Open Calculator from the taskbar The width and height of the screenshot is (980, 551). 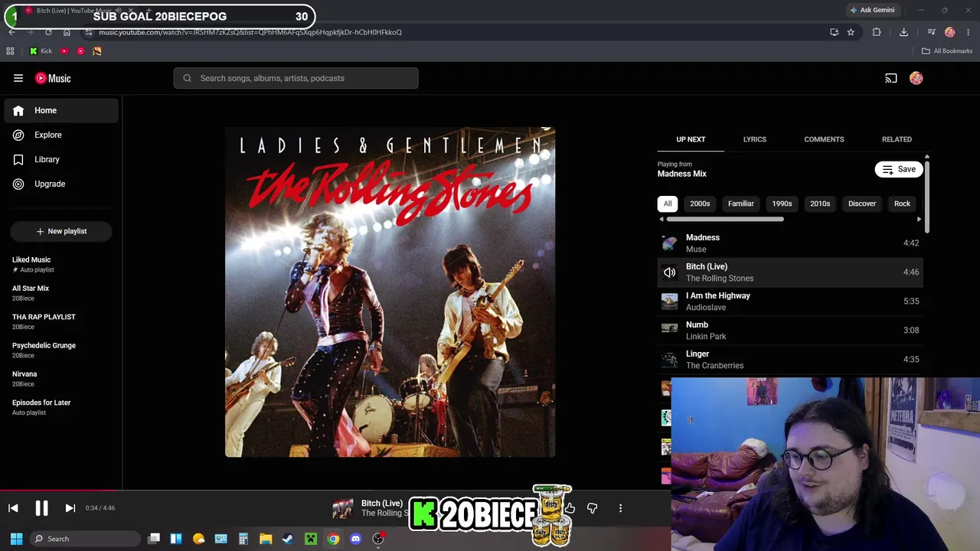click(x=243, y=539)
